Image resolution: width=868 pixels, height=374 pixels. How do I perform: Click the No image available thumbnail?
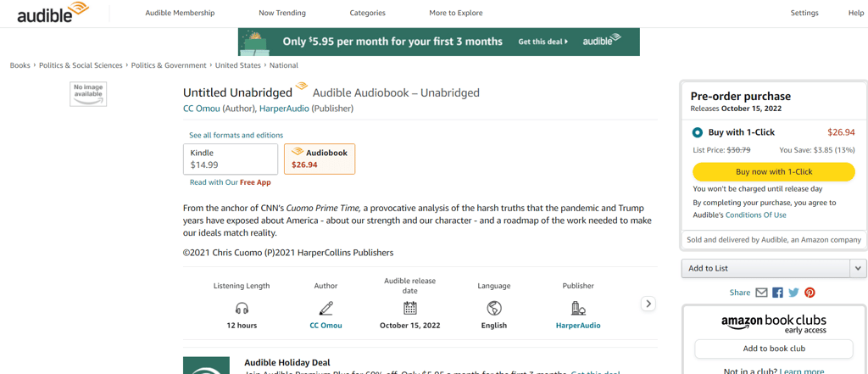click(88, 94)
